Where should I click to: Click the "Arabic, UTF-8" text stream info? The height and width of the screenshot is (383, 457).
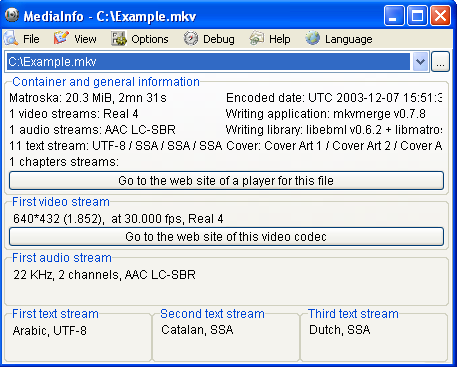pyautogui.click(x=50, y=331)
